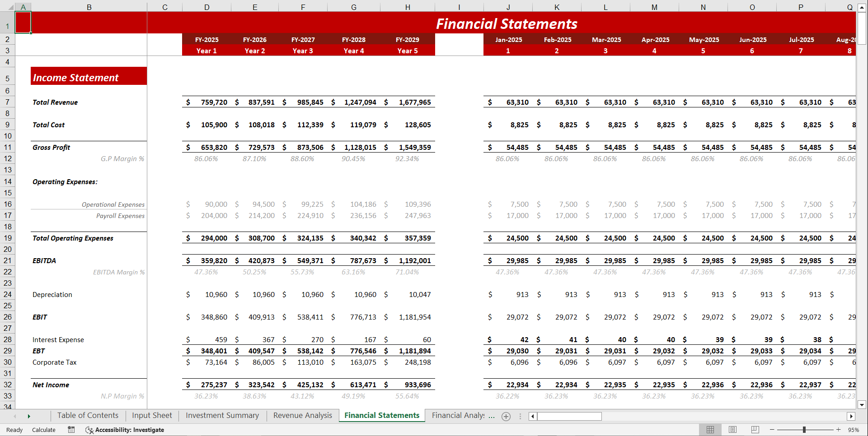The height and width of the screenshot is (436, 868).
Task: Click the 95% zoom level button
Action: [x=854, y=430]
